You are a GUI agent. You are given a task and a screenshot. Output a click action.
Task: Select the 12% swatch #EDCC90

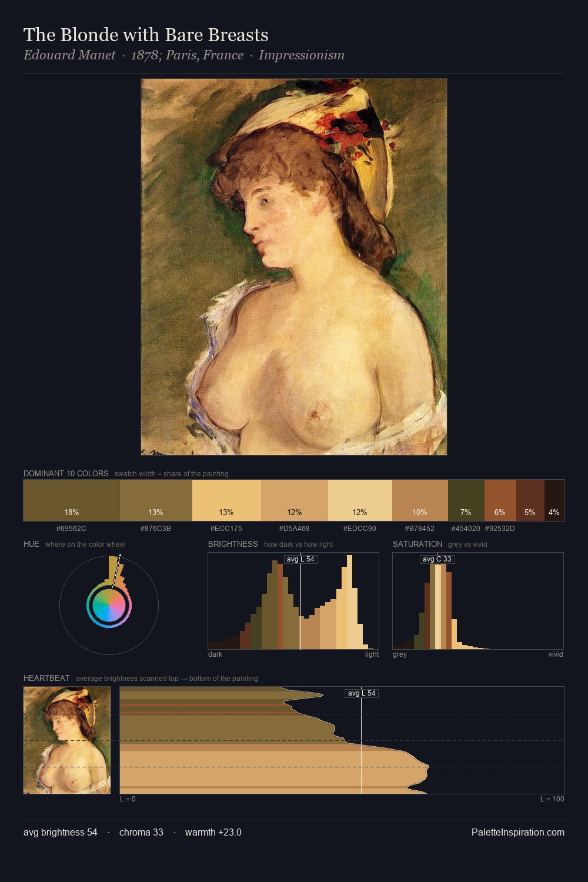coord(360,500)
